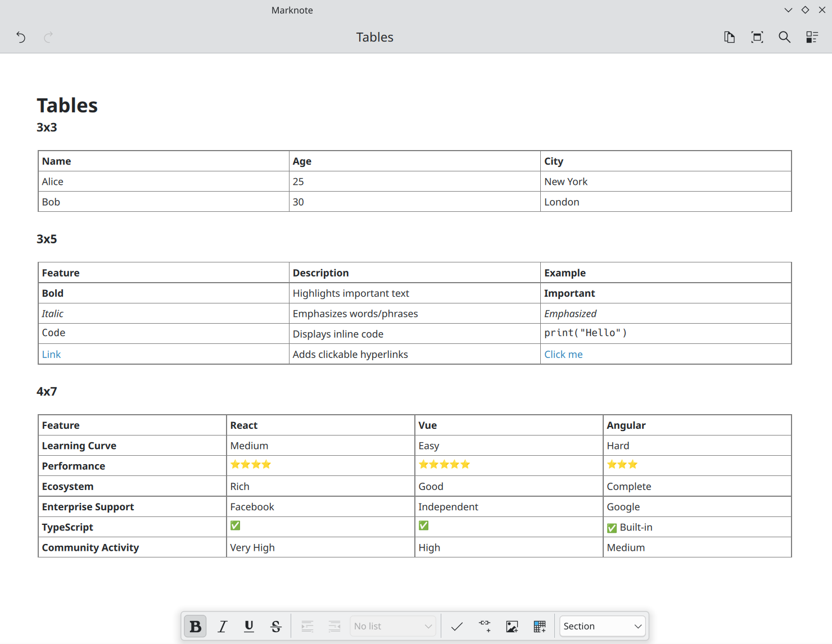The height and width of the screenshot is (644, 832).
Task: Toggle strikethrough formatting
Action: [x=276, y=626]
